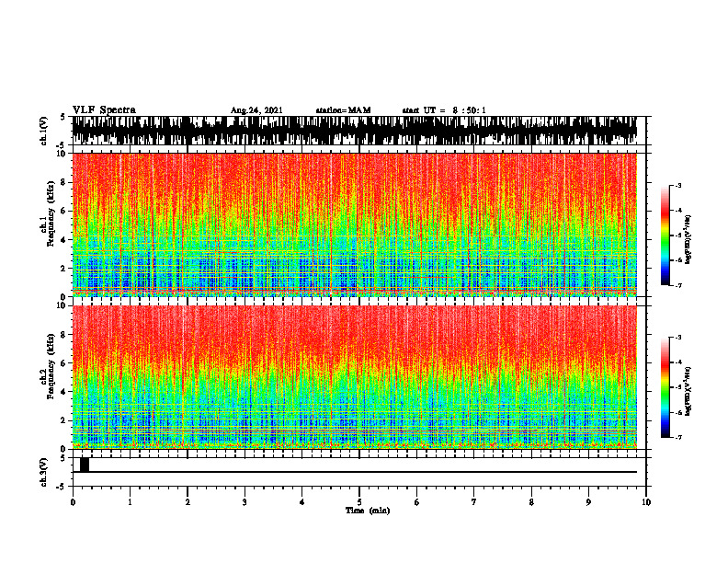The width and height of the screenshot is (728, 563).
Task: Click the time axis tick label "1"
Action: pos(130,502)
